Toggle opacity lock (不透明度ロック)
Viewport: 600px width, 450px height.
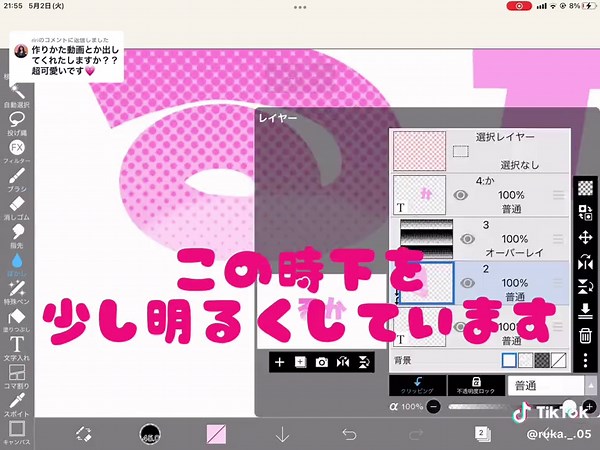476,385
